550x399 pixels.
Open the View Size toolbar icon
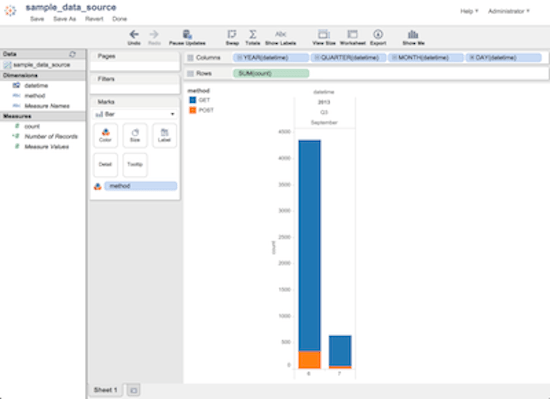(x=324, y=34)
